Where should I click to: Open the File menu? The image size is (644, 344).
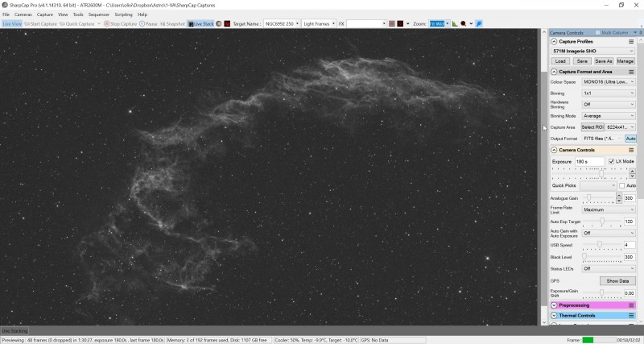pyautogui.click(x=6, y=15)
